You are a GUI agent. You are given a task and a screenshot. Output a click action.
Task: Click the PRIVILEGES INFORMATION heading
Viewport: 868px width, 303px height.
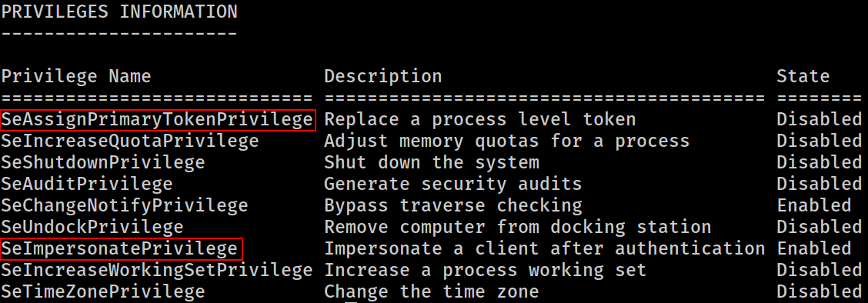point(119,12)
